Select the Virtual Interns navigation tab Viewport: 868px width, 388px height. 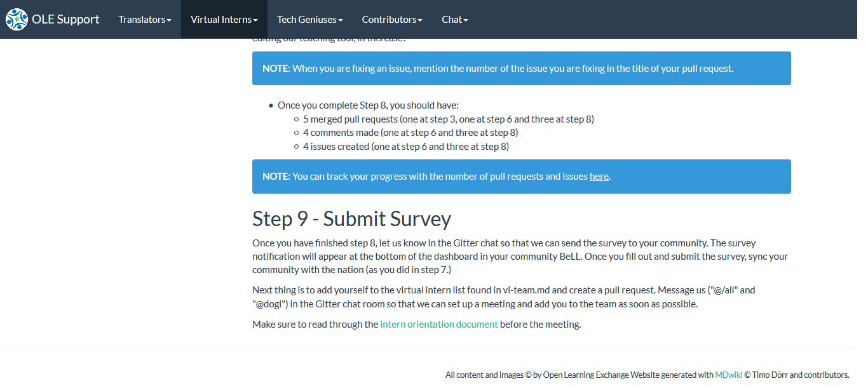click(x=224, y=19)
